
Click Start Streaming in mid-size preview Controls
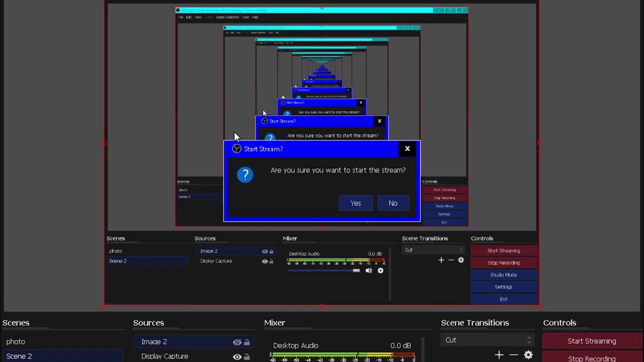coord(504,250)
